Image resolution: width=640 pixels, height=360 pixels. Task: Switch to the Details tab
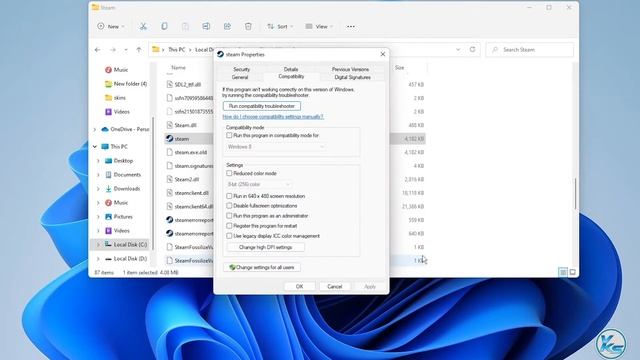291,69
